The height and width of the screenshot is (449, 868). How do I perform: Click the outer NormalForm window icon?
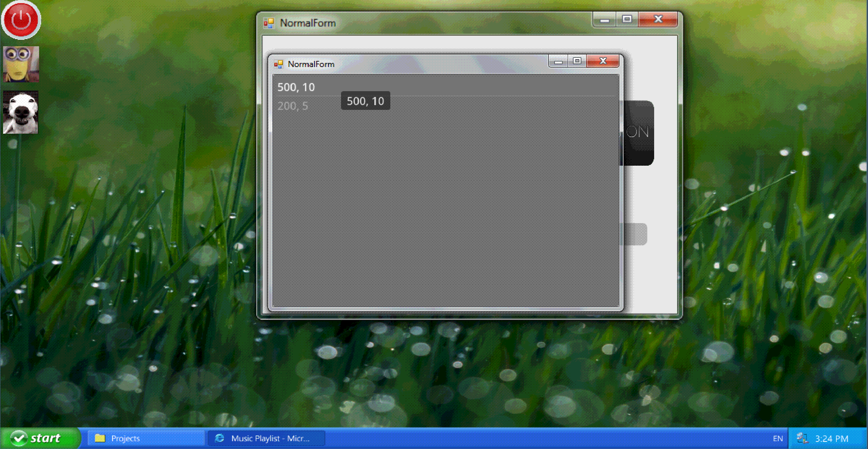coord(269,23)
